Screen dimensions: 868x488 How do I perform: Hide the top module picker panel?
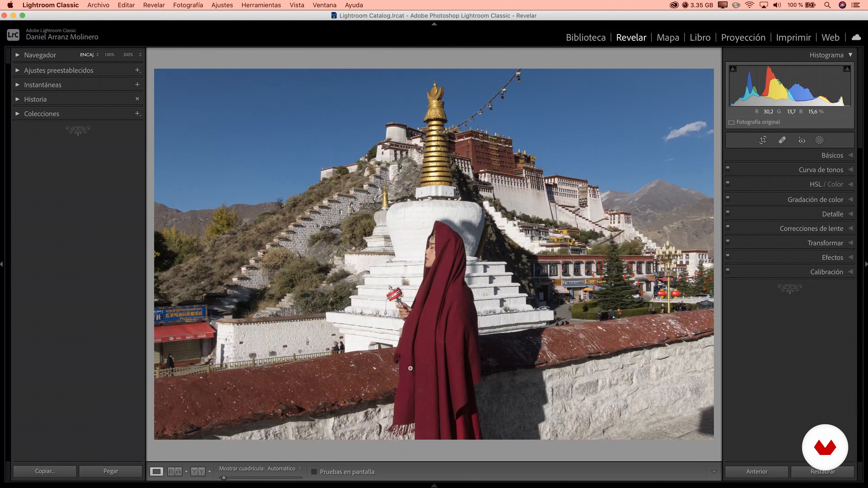(x=434, y=24)
